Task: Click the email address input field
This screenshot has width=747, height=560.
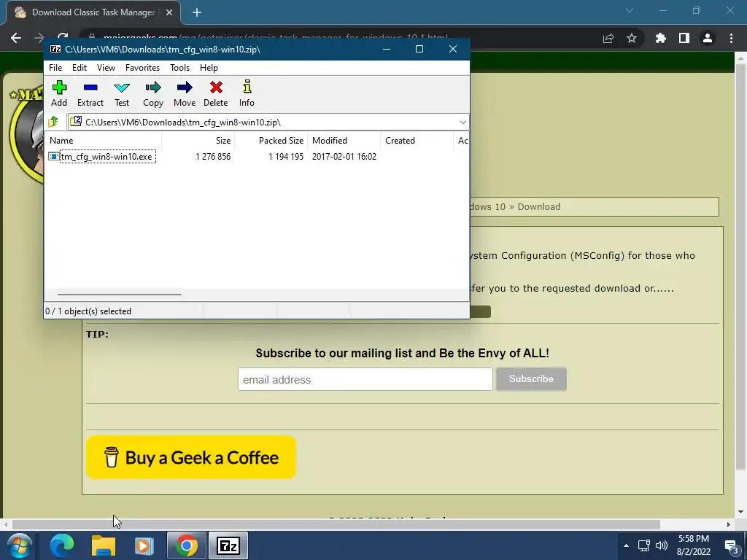Action: click(365, 379)
